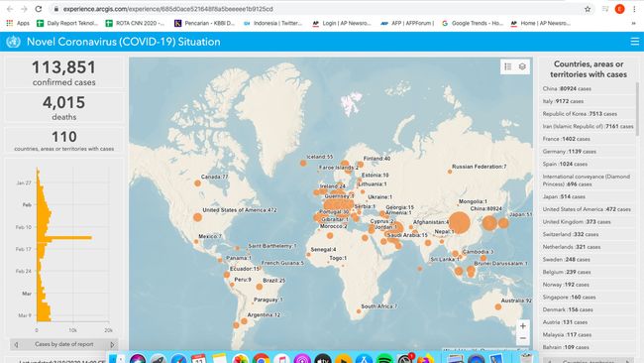The width and height of the screenshot is (644, 363).
Task: Go to the previous chart arrow
Action: pos(16,344)
